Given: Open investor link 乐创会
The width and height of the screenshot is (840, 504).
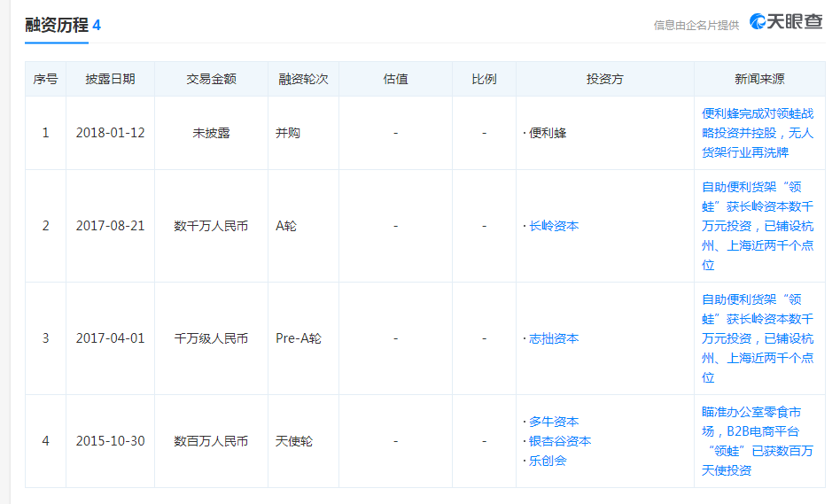Looking at the screenshot, I should point(548,461).
